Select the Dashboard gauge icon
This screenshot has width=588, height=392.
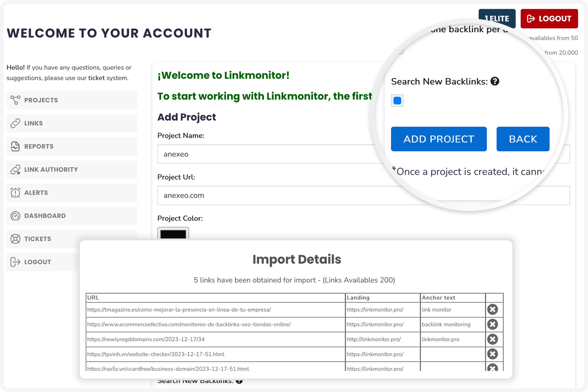coord(15,216)
